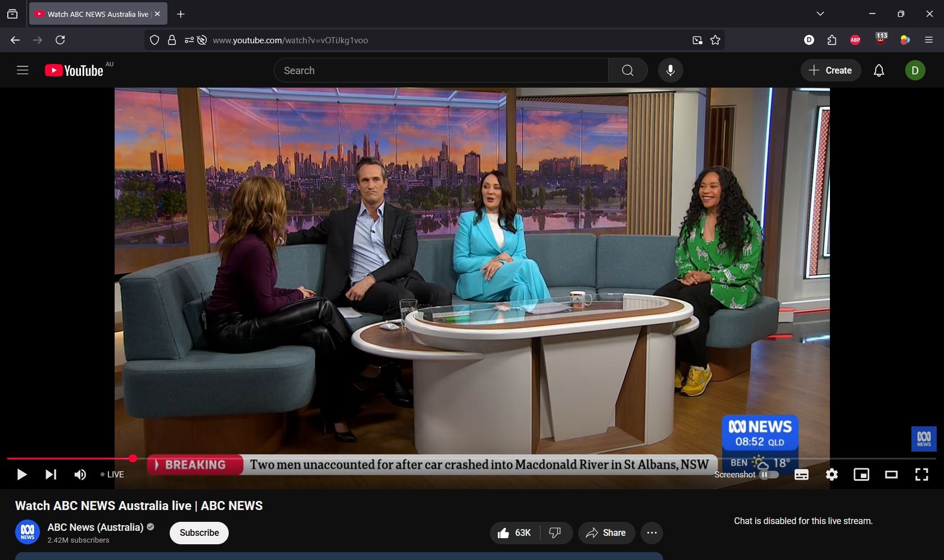Image resolution: width=944 pixels, height=560 pixels.
Task: Toggle the autoplay switch
Action: click(769, 475)
